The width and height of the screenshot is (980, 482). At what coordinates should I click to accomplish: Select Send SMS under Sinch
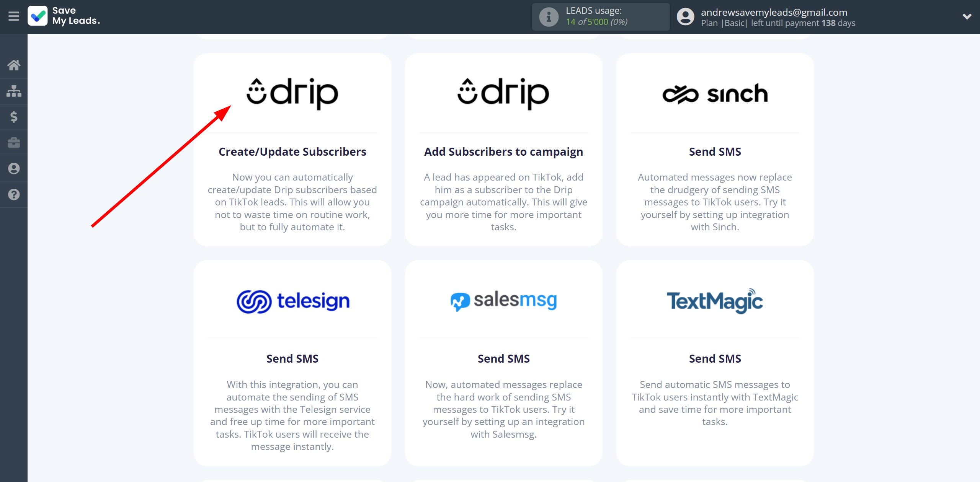[x=715, y=152]
